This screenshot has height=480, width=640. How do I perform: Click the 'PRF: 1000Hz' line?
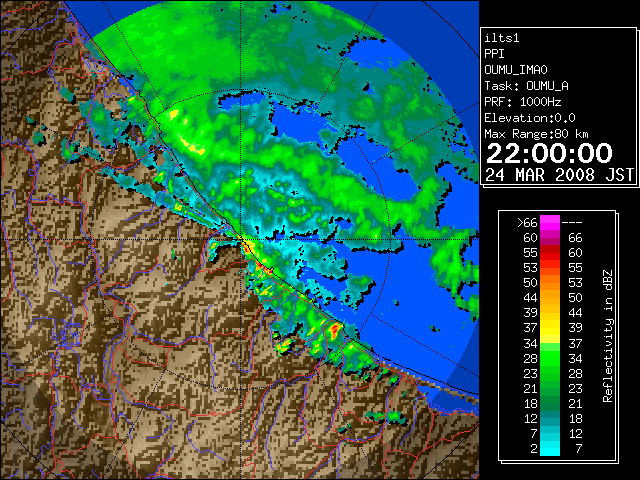tap(523, 102)
